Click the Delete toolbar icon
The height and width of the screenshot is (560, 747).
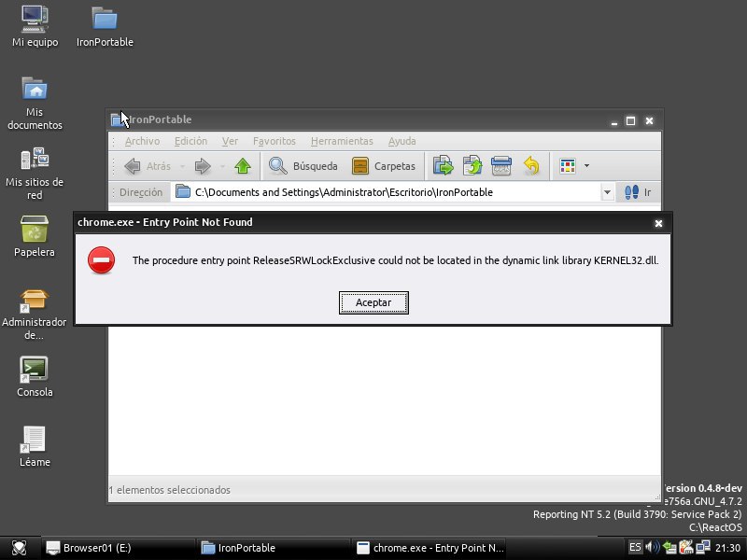(x=501, y=166)
